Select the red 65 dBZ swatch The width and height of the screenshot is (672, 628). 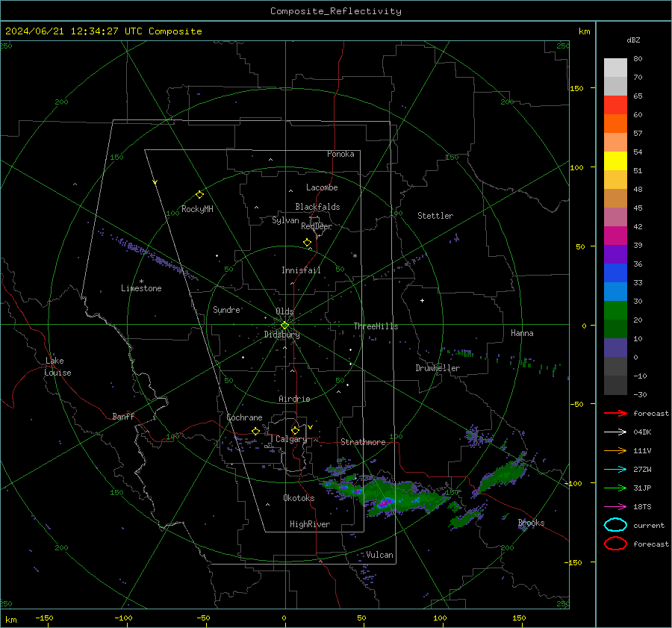pos(615,105)
